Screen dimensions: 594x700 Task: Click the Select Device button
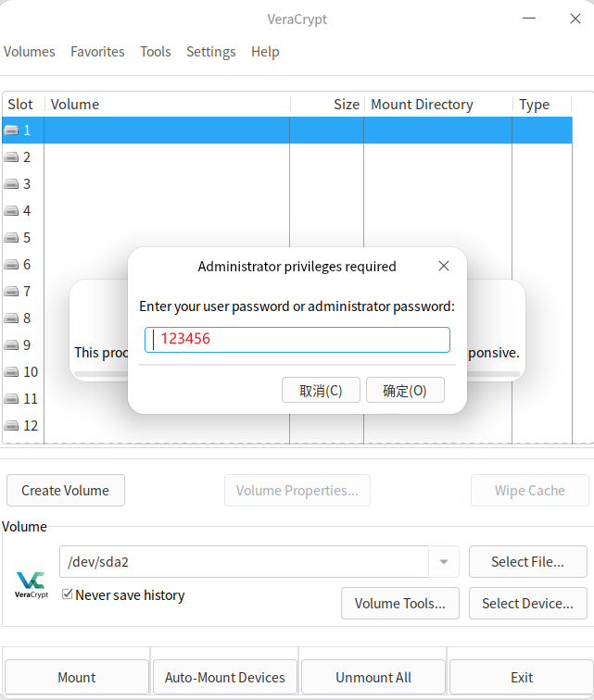pos(527,604)
